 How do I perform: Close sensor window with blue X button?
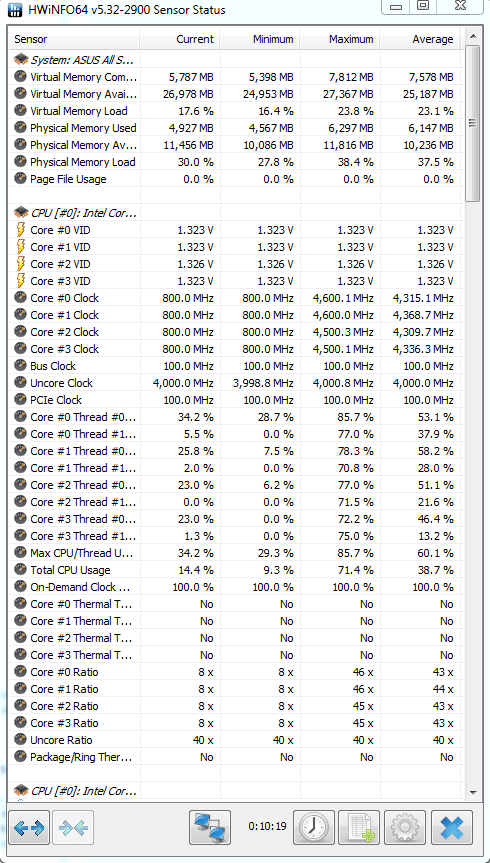pos(451,827)
